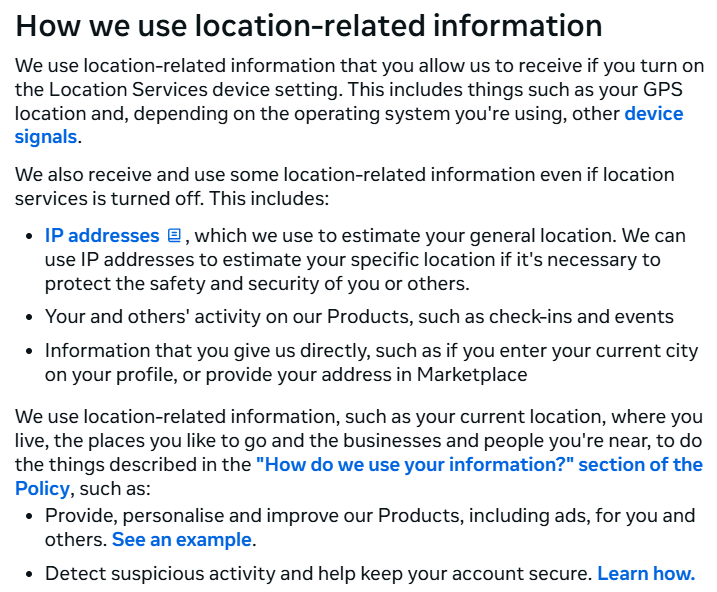Click the "How we use location-related information" heading

(x=309, y=25)
